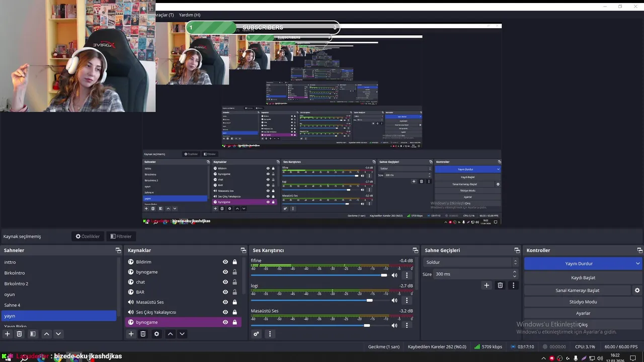
Task: Add a new scene with the plus icon
Action: coord(7,334)
